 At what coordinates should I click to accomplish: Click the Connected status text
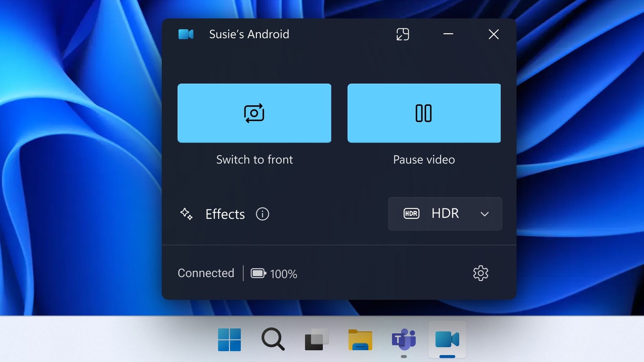206,273
